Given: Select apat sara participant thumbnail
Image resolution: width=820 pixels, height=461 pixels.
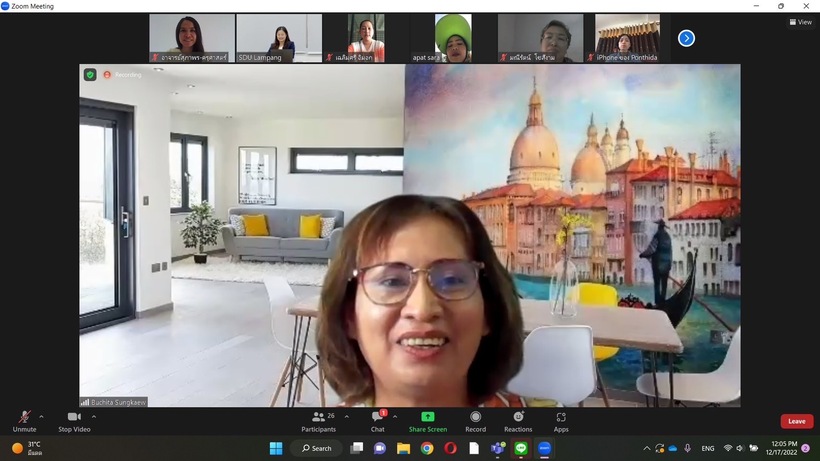Looking at the screenshot, I should 453,38.
